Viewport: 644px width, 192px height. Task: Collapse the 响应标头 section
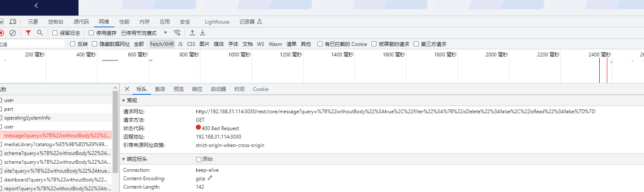pos(124,159)
